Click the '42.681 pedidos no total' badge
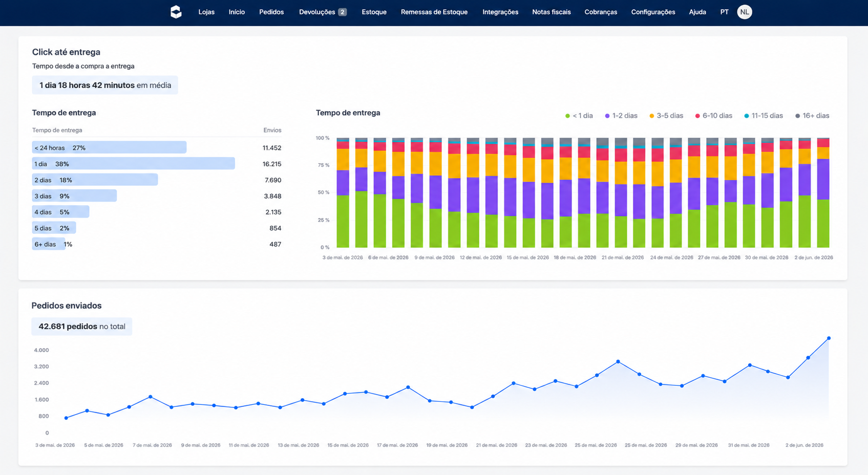Viewport: 868px width, 475px height. [82, 327]
